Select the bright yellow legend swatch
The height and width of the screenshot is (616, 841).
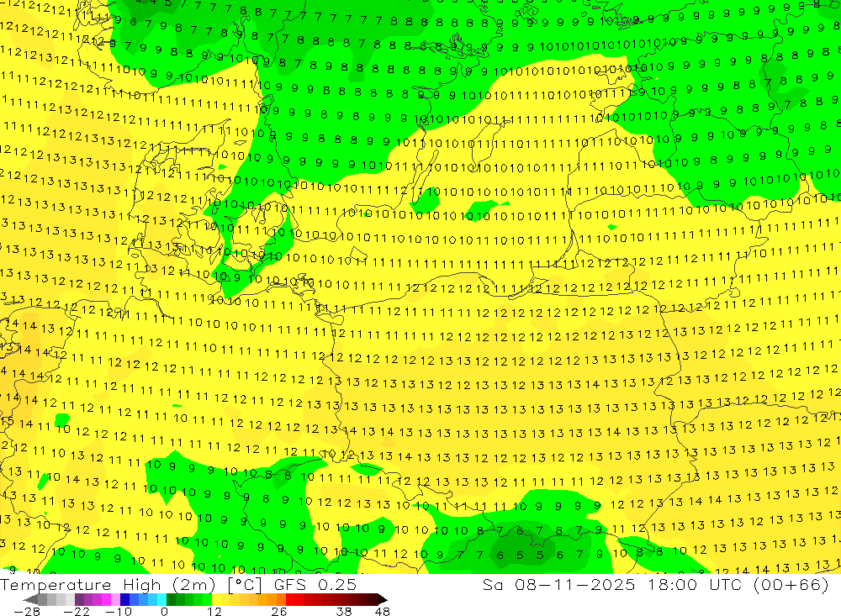point(217,599)
